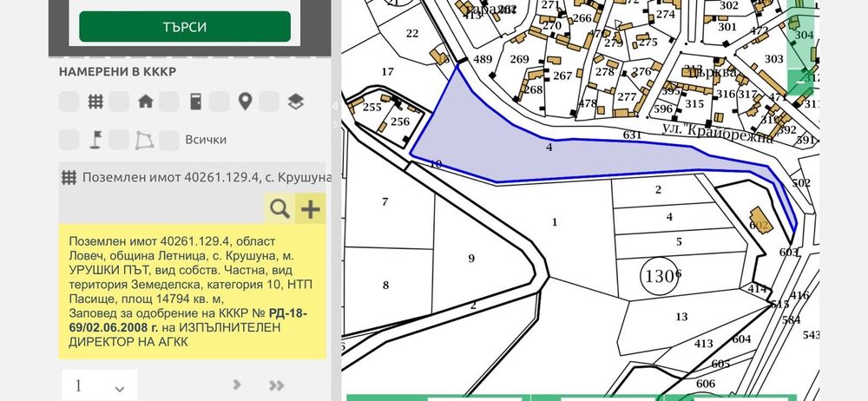The width and height of the screenshot is (868, 401).
Task: Click parcel 502 on the map
Action: (801, 183)
